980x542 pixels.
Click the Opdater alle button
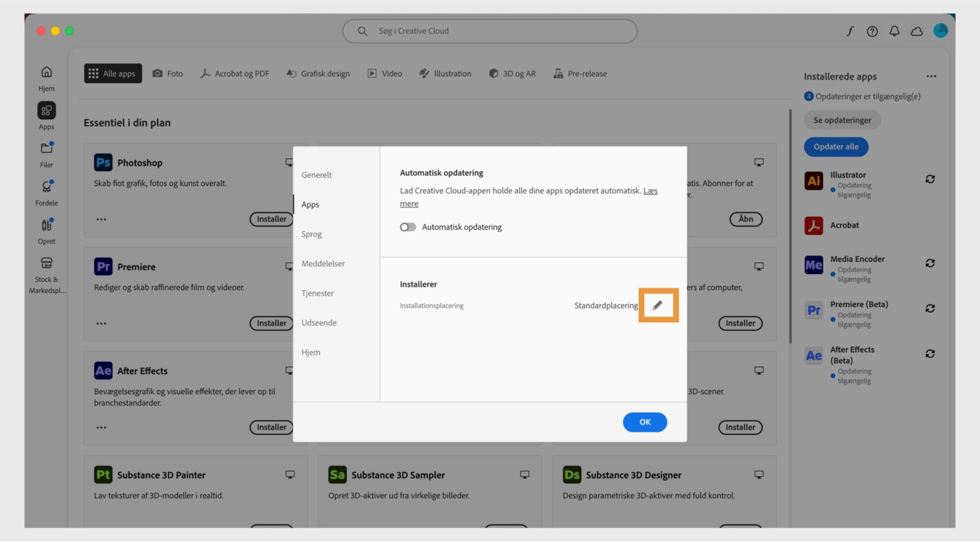tap(836, 146)
